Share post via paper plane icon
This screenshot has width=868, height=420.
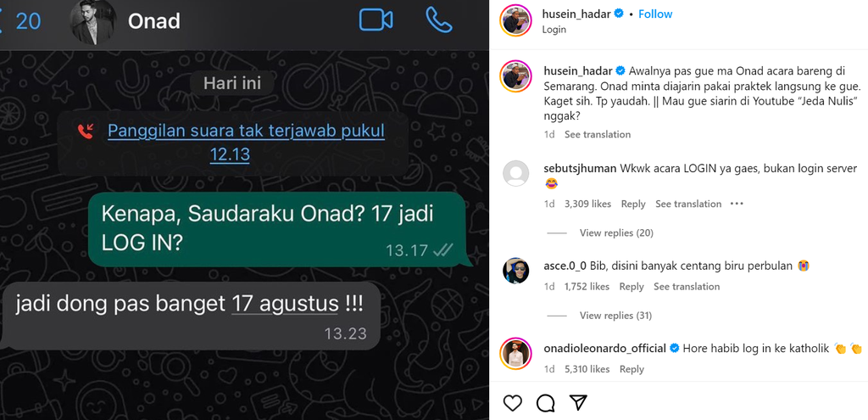[578, 402]
